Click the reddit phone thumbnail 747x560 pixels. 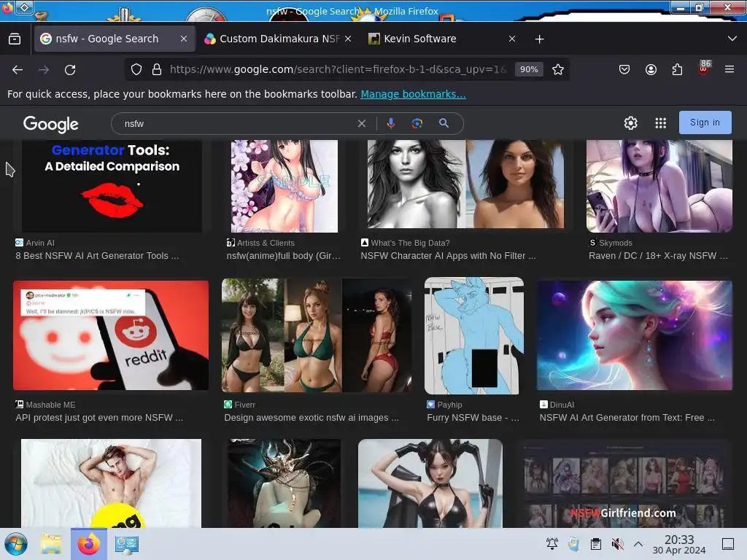(111, 335)
